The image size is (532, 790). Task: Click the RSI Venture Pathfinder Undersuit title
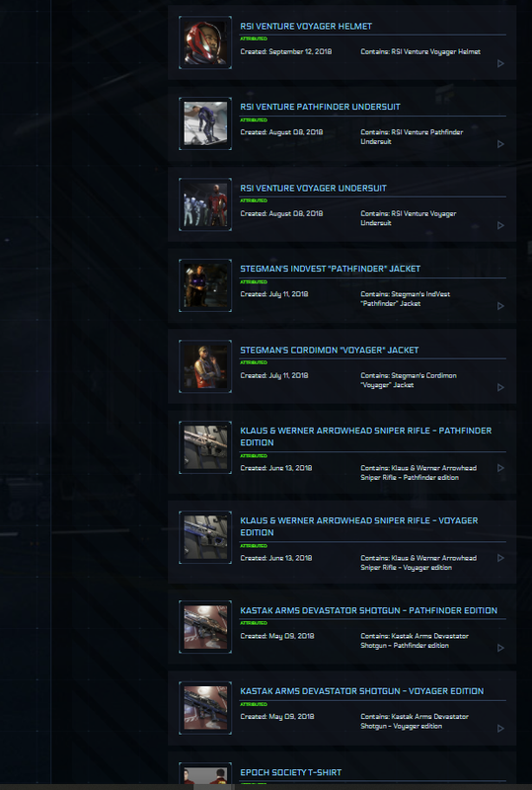(x=320, y=107)
